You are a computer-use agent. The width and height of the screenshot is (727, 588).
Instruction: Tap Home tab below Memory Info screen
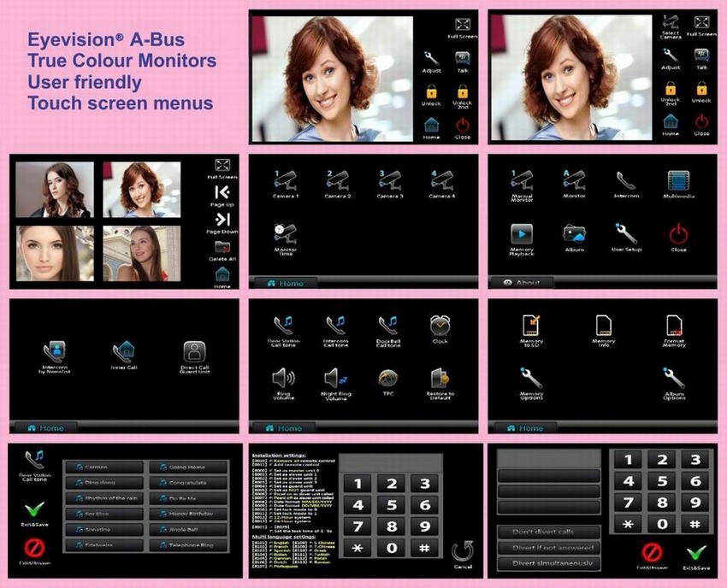[x=524, y=427]
